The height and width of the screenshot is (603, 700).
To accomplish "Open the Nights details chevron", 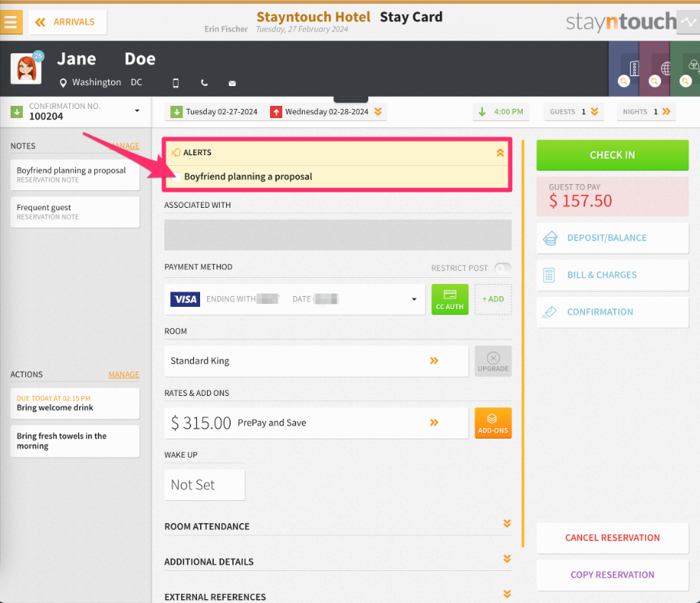I will click(x=667, y=112).
